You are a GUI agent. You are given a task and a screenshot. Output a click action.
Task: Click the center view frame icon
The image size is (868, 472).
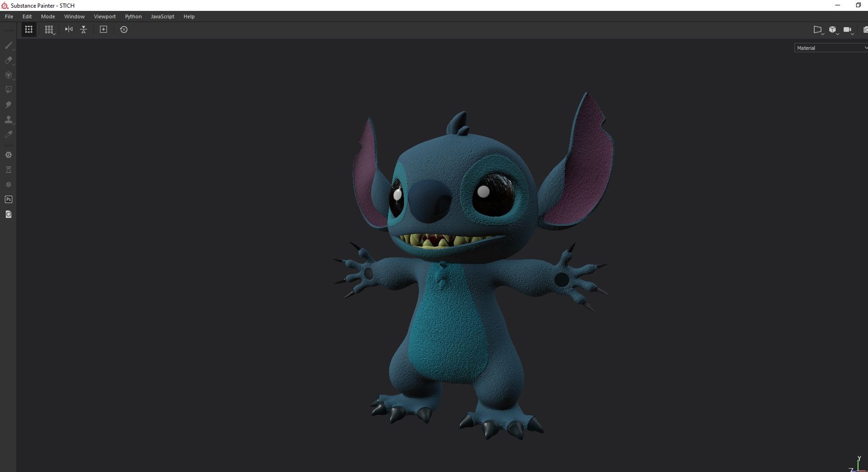click(104, 29)
